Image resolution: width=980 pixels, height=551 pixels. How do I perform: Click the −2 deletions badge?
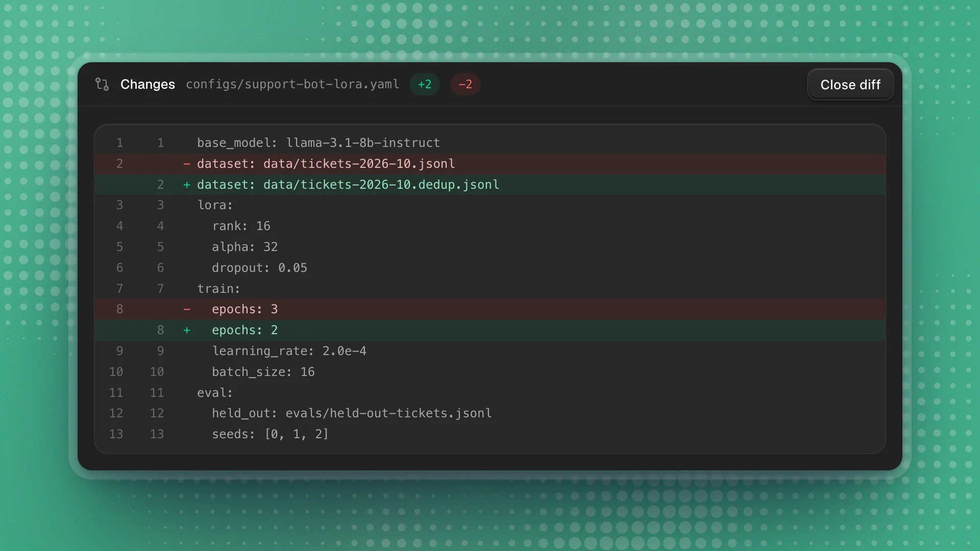[x=465, y=84]
